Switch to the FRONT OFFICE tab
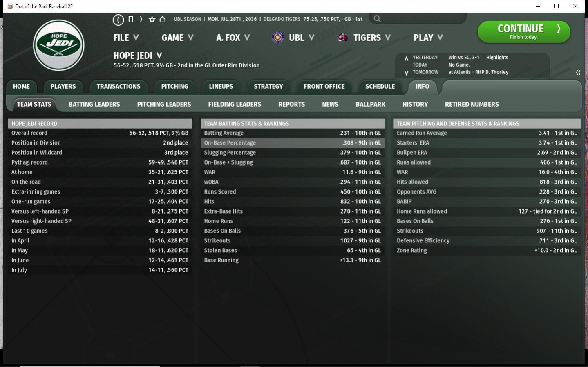588x367 pixels. tap(324, 86)
